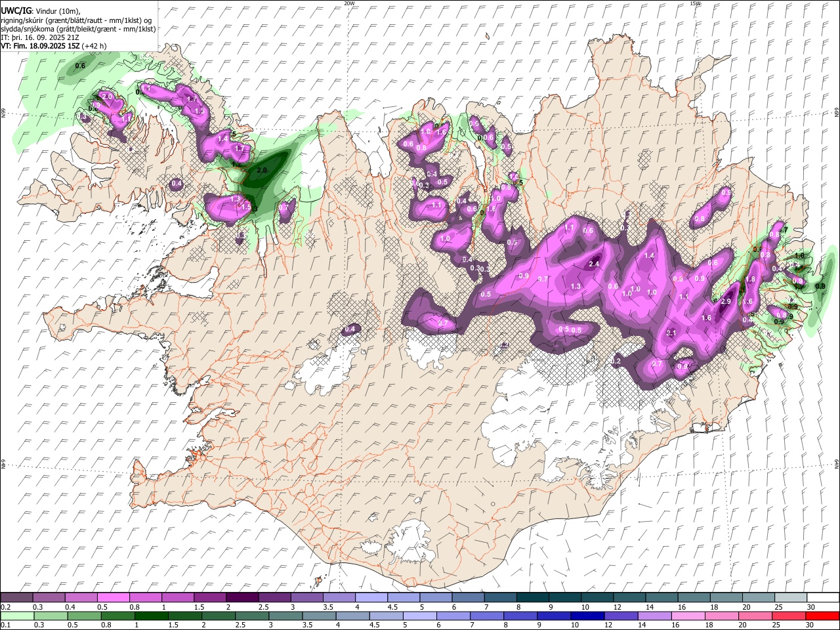Click the light pink rain swatch at 16
The height and width of the screenshot is (630, 840).
click(x=687, y=616)
